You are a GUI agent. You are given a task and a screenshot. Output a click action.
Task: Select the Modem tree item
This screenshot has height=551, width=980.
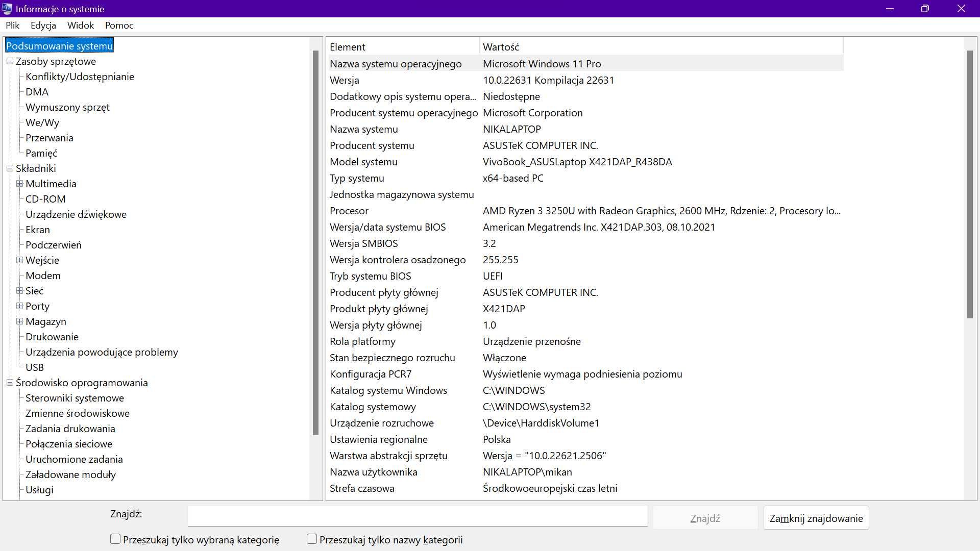coord(43,275)
